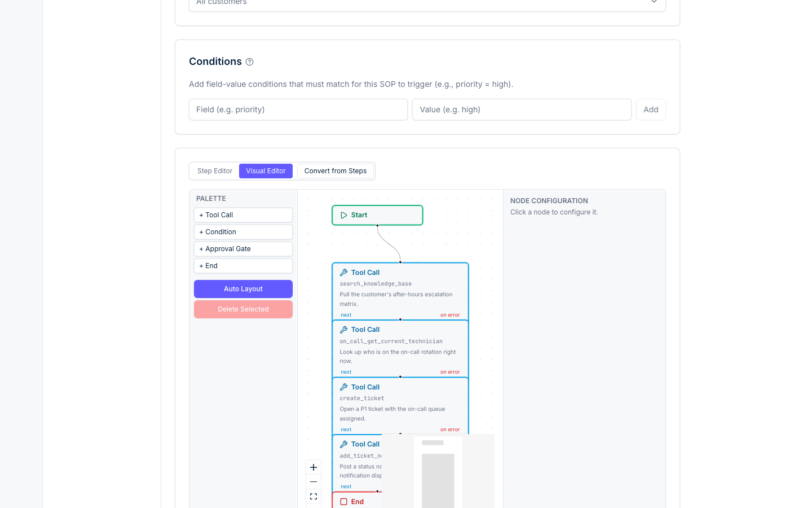Click 'next' label on search_knowledge_base node
This screenshot has height=508, width=812.
coord(346,315)
